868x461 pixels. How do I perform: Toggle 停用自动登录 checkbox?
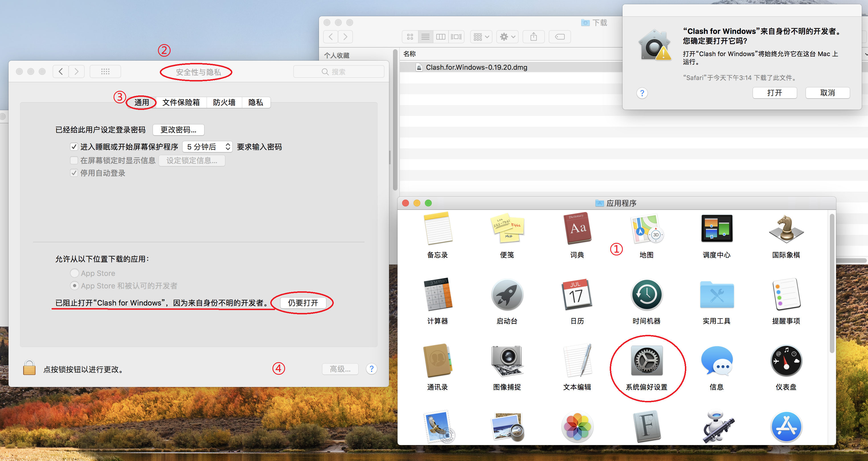click(74, 173)
